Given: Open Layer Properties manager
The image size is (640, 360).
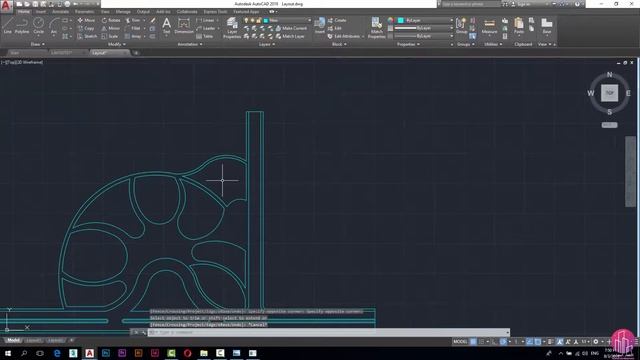Looking at the screenshot, I should tap(232, 28).
